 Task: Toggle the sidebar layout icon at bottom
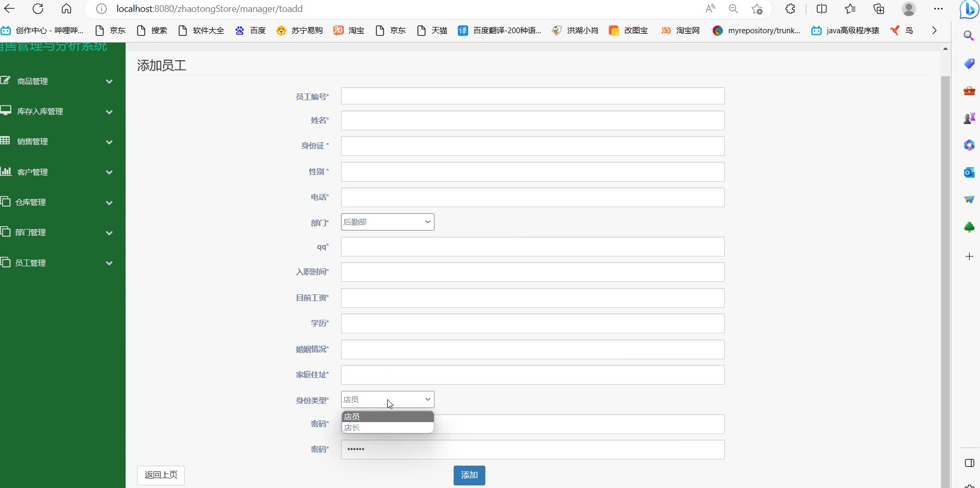click(969, 463)
